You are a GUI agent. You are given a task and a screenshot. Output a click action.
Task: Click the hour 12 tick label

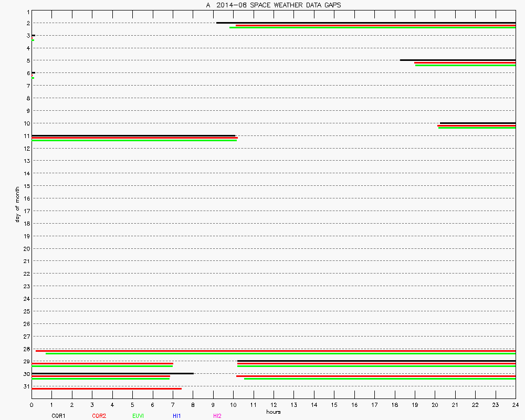pyautogui.click(x=274, y=405)
